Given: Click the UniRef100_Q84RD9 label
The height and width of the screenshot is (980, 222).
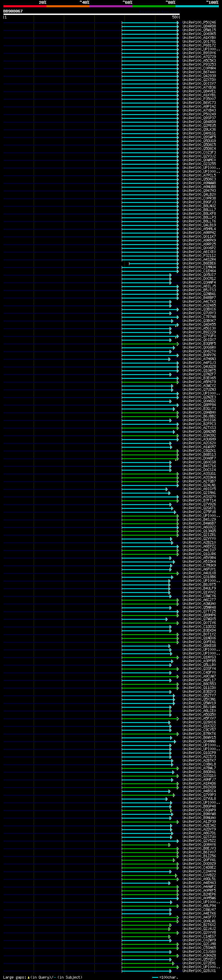Looking at the screenshot, I should pos(199,122).
